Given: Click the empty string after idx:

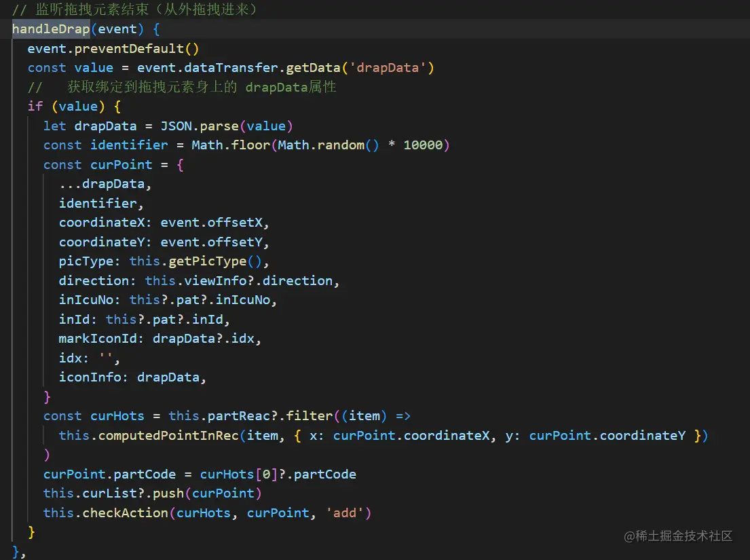Looking at the screenshot, I should coord(105,358).
